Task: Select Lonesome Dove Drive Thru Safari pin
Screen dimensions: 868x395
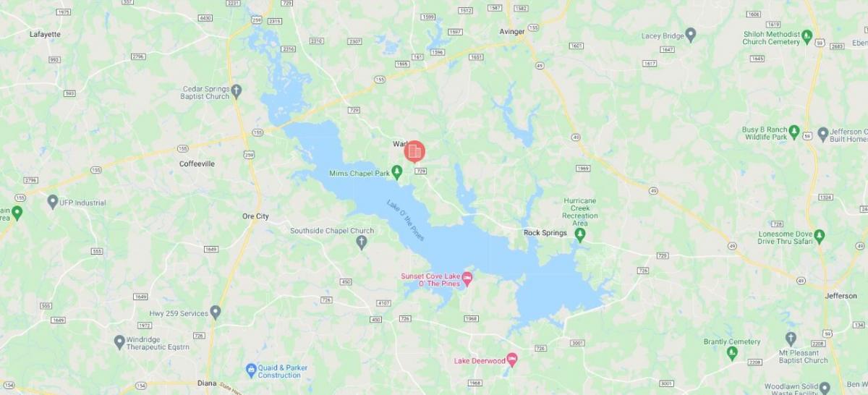Action: (819, 236)
